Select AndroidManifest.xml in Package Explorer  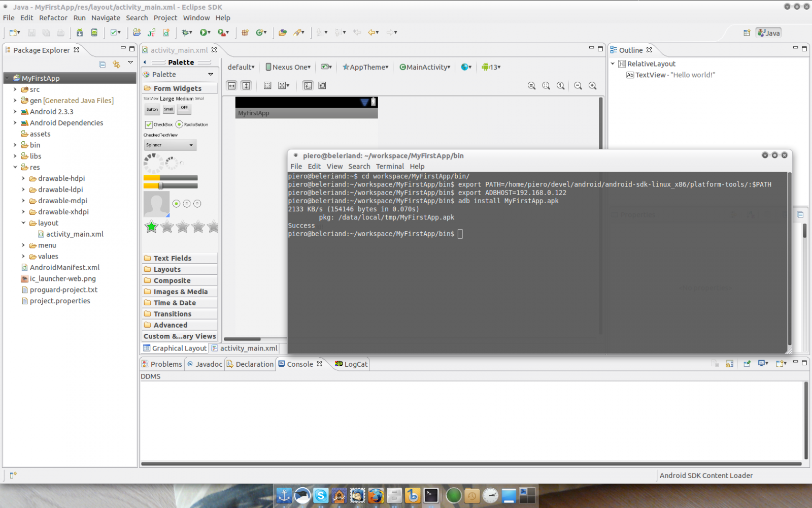tap(64, 268)
